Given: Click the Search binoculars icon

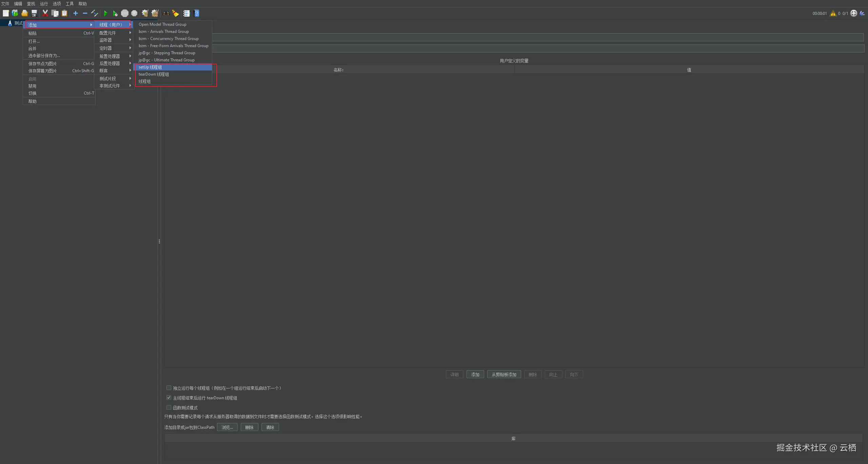Looking at the screenshot, I should click(166, 14).
